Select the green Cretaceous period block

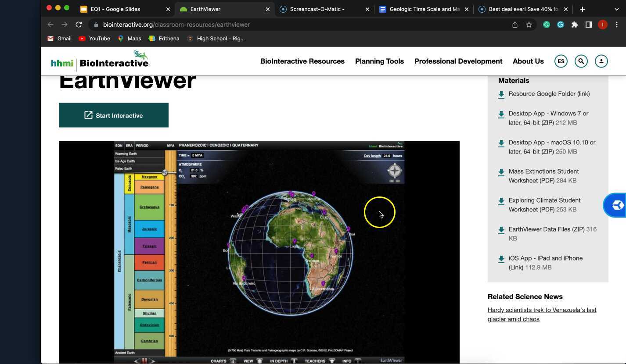click(x=149, y=207)
